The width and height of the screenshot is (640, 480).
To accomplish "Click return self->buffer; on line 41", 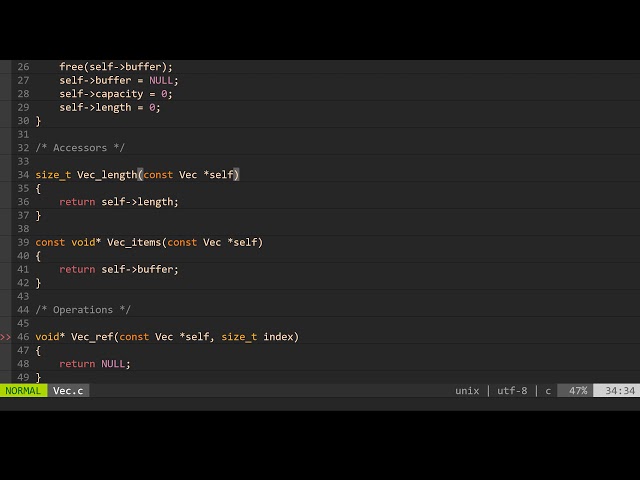I will pyautogui.click(x=119, y=269).
